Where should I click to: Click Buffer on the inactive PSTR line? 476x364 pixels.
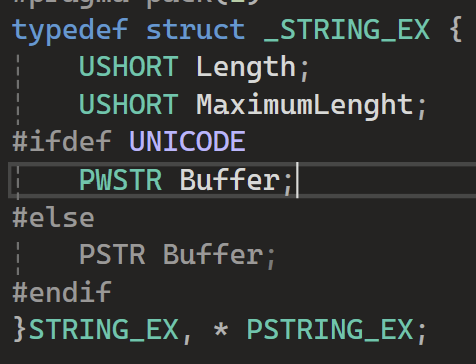click(213, 254)
